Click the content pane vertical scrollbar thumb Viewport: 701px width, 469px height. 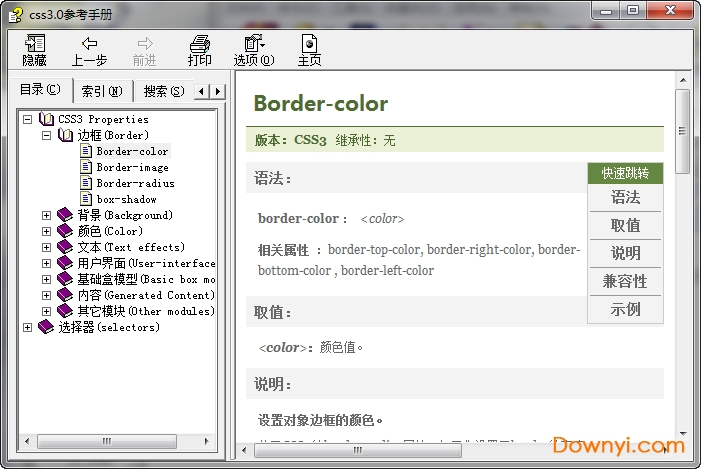pos(682,131)
